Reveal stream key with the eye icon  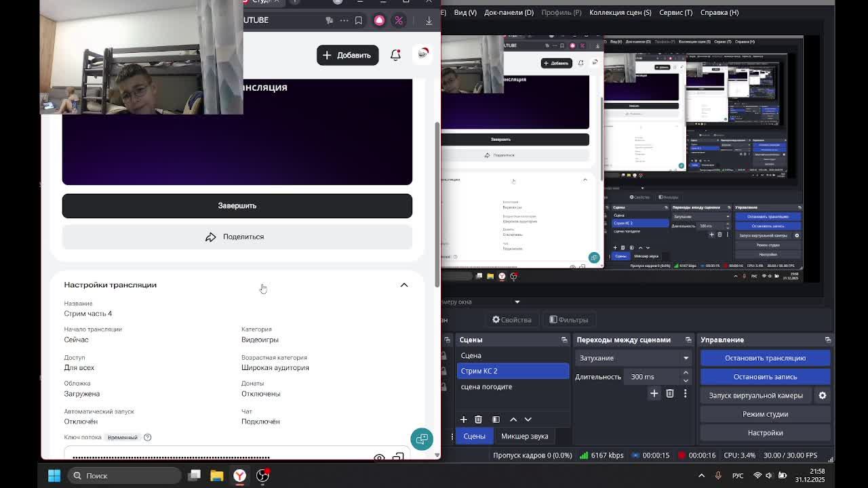click(x=379, y=457)
